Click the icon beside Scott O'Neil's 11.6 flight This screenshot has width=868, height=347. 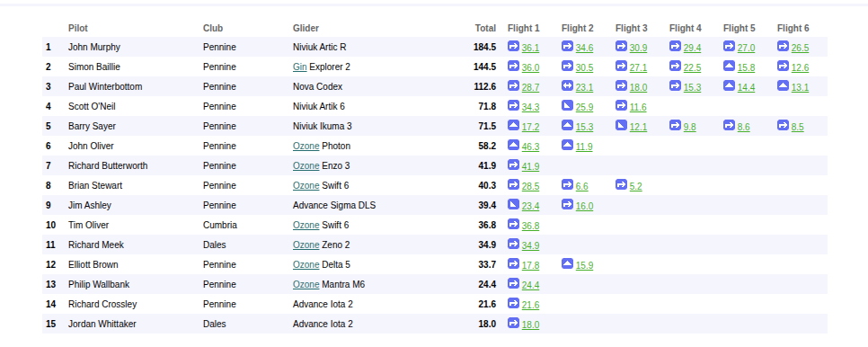pyautogui.click(x=621, y=105)
